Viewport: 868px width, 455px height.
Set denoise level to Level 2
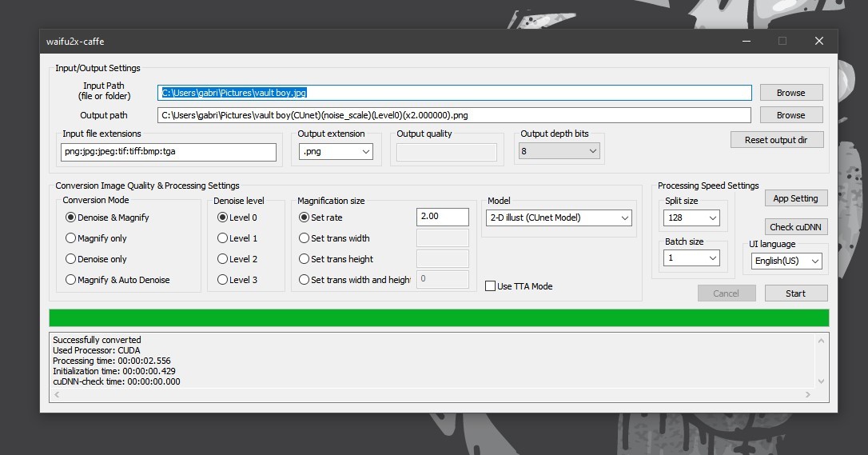[x=223, y=259]
